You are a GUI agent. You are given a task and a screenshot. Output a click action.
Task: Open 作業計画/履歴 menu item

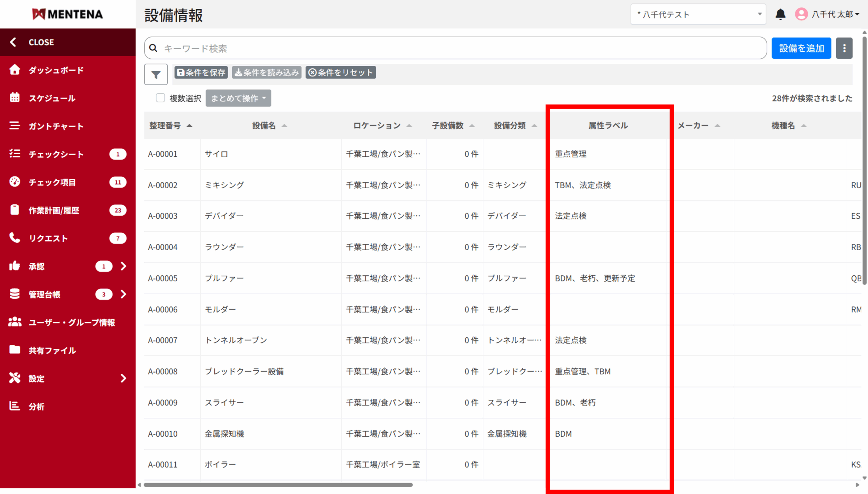[54, 210]
